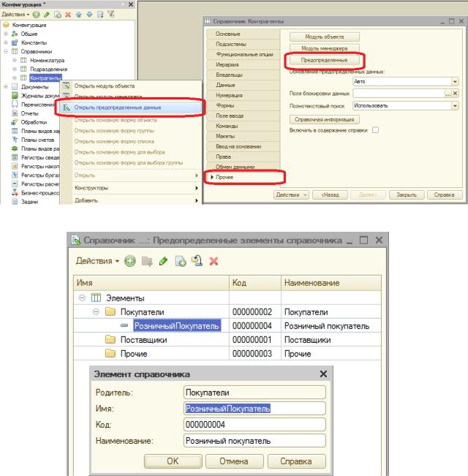
Task: Click Справочная информация button
Action: [324, 120]
